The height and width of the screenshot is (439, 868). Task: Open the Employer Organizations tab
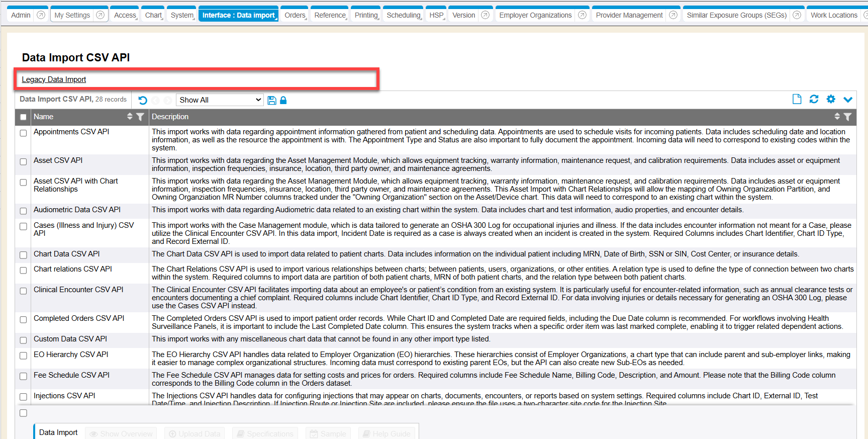535,15
